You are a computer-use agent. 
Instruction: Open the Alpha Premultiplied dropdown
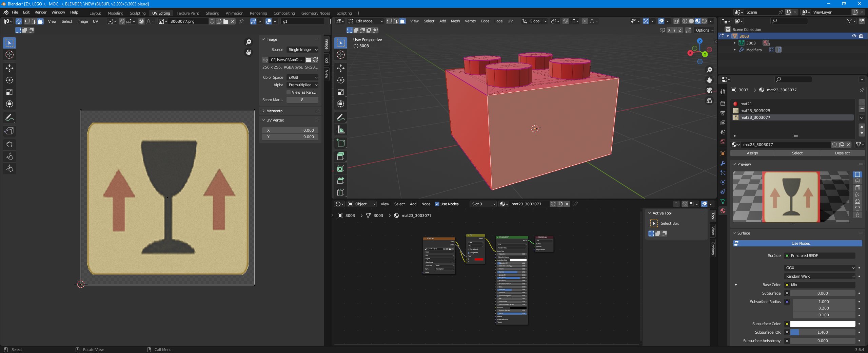click(303, 85)
